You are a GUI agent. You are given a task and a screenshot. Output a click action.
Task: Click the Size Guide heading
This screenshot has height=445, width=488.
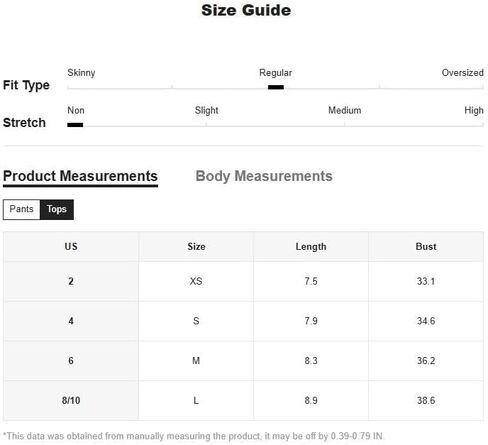tap(246, 10)
